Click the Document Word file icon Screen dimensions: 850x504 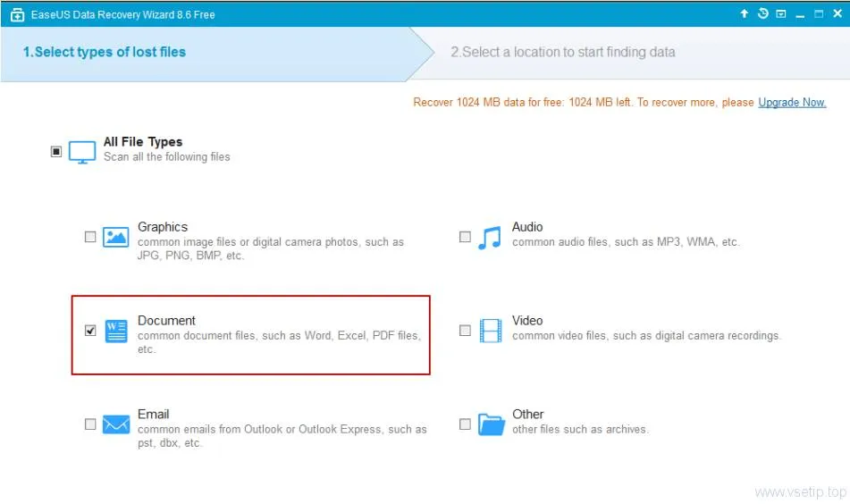[x=116, y=331]
